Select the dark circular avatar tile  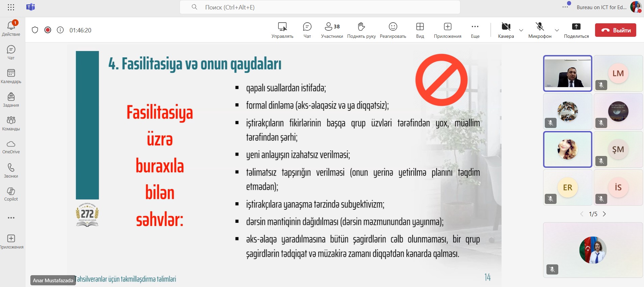click(618, 111)
